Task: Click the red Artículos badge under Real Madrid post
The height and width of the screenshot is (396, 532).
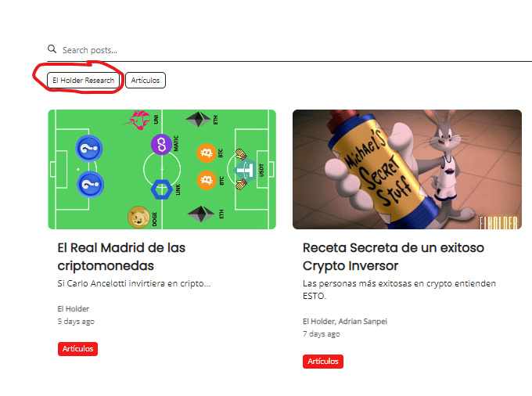Action: (77, 349)
